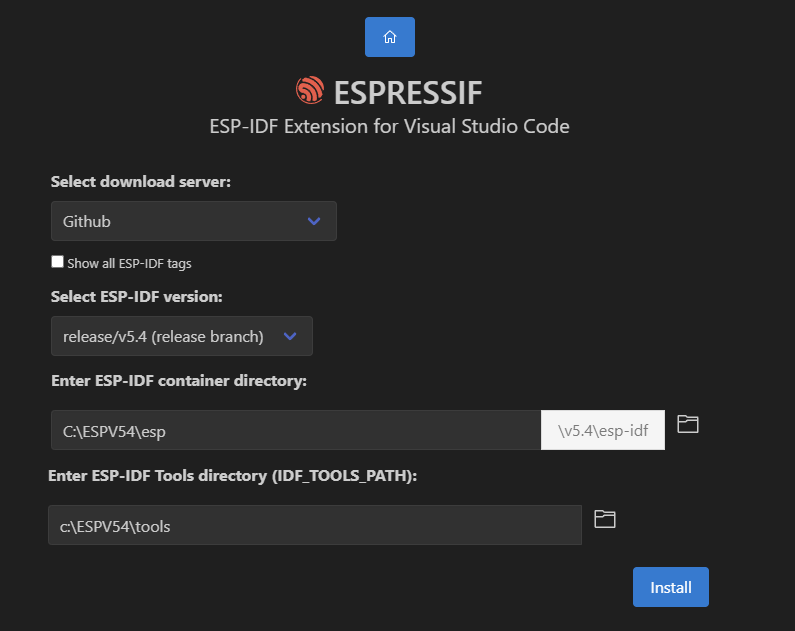Click 'ESP-IDF Extension for Visual Studio Code' heading
The image size is (795, 631).
click(389, 126)
